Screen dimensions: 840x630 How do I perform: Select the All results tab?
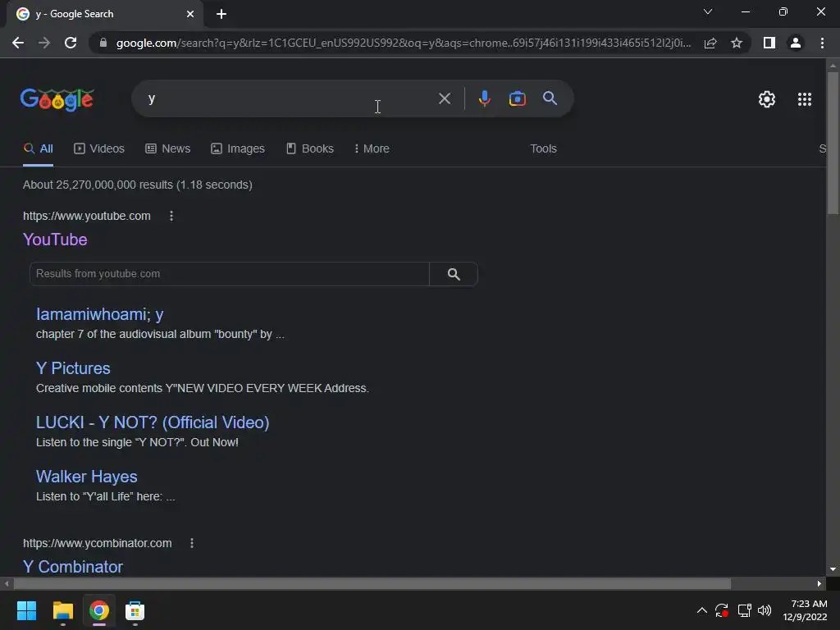(x=38, y=149)
